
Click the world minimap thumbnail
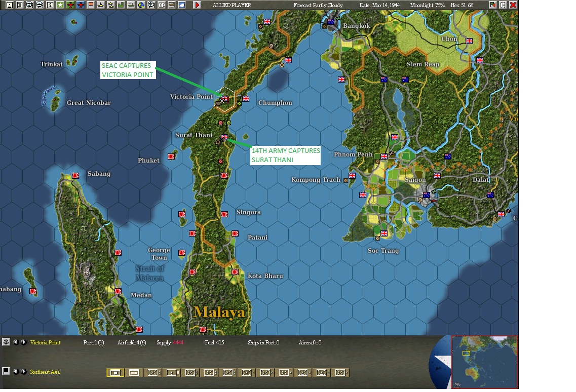(x=484, y=362)
